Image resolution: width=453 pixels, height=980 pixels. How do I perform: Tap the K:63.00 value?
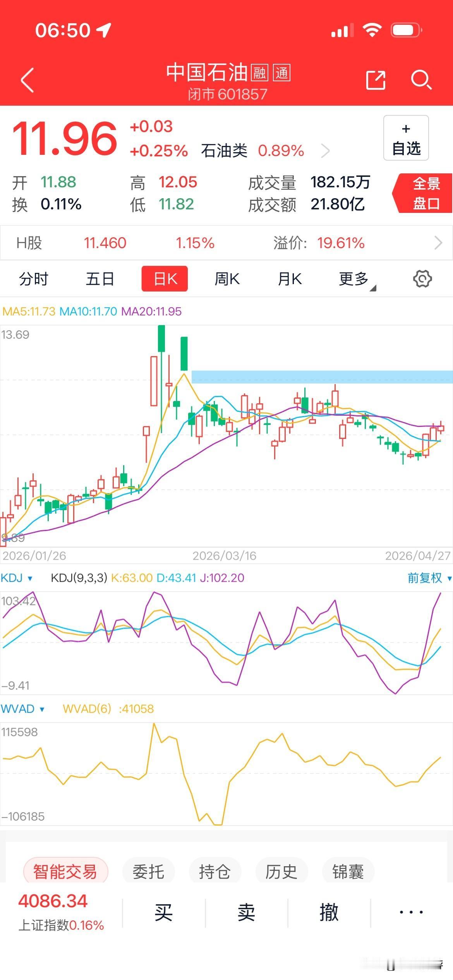(132, 578)
